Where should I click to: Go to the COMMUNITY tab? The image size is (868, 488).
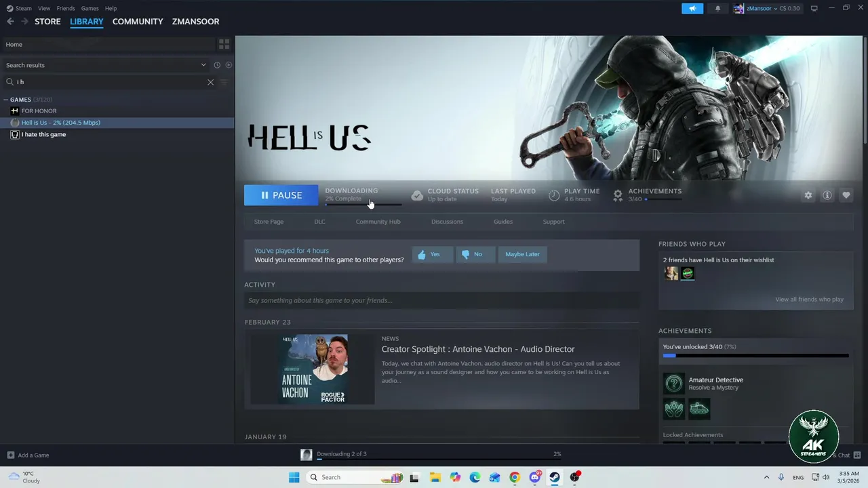pyautogui.click(x=138, y=22)
